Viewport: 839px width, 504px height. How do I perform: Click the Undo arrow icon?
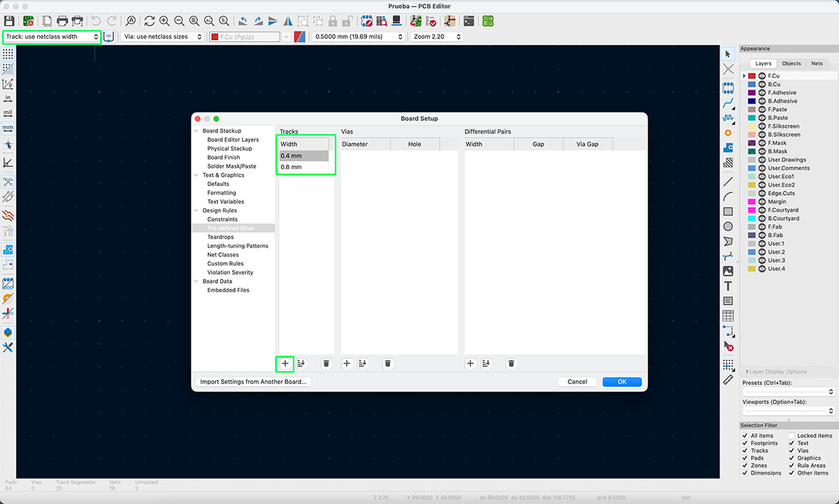96,21
